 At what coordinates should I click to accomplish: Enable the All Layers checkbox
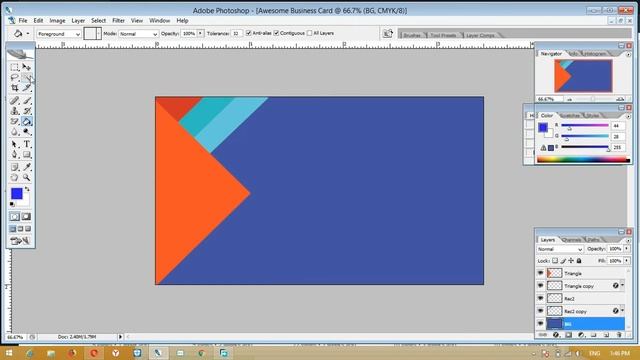(x=309, y=33)
